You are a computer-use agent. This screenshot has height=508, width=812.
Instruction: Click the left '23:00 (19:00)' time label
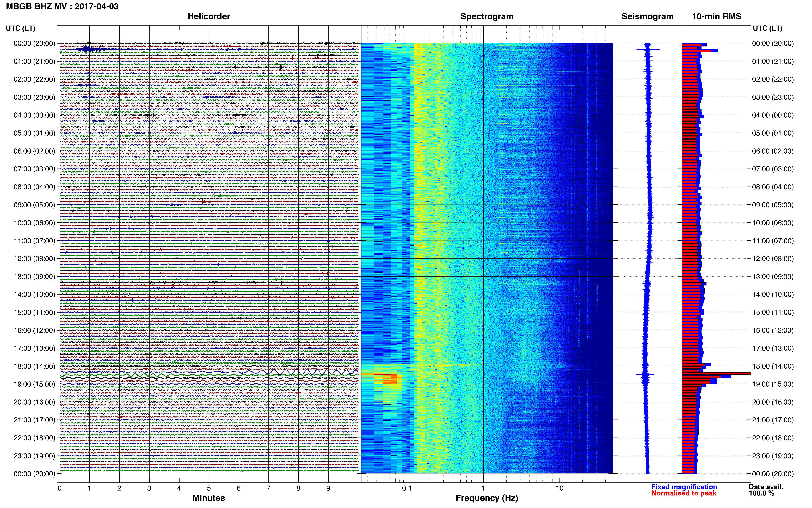coord(34,456)
